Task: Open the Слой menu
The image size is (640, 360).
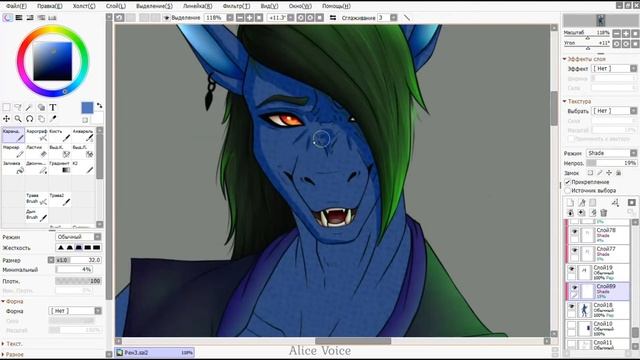Action: (116, 6)
